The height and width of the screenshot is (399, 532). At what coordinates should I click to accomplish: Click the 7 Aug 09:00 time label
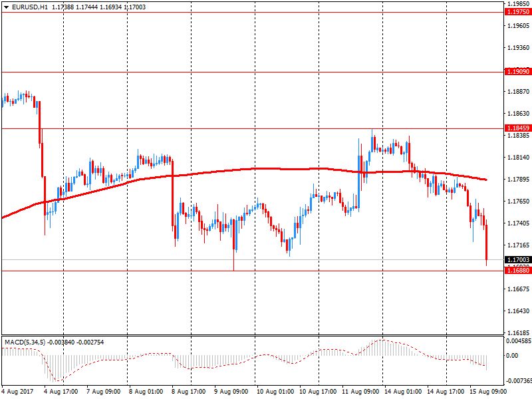pyautogui.click(x=104, y=392)
